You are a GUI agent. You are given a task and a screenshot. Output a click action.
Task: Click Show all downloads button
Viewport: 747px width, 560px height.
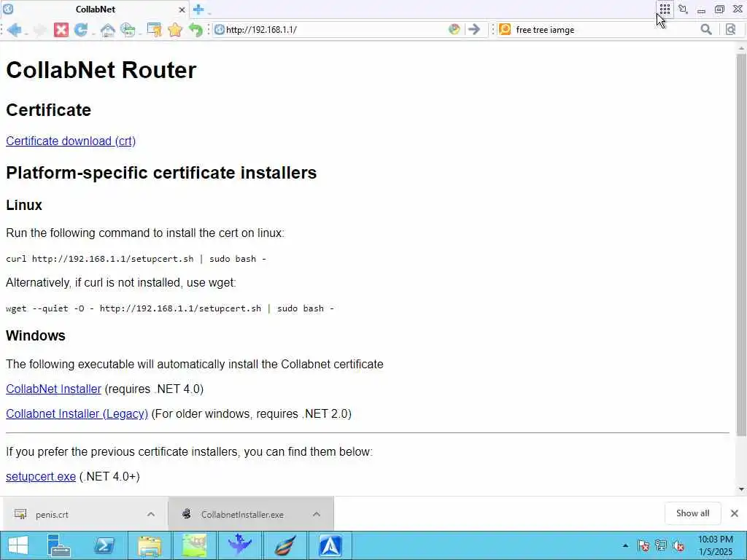tap(692, 513)
